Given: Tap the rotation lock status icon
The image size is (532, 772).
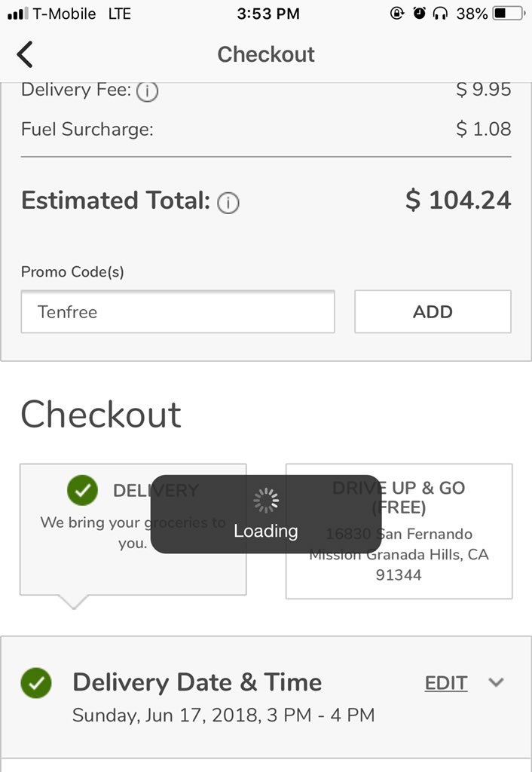Looking at the screenshot, I should 397,14.
